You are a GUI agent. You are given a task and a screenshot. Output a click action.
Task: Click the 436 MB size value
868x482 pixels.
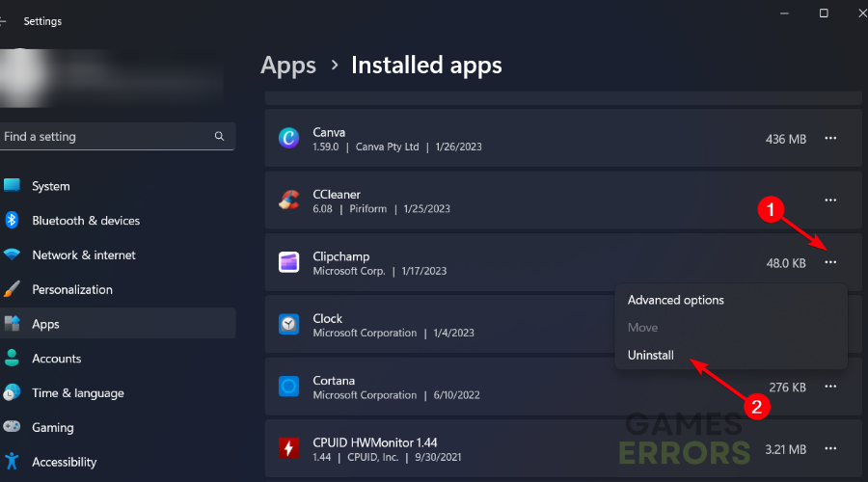tap(785, 139)
